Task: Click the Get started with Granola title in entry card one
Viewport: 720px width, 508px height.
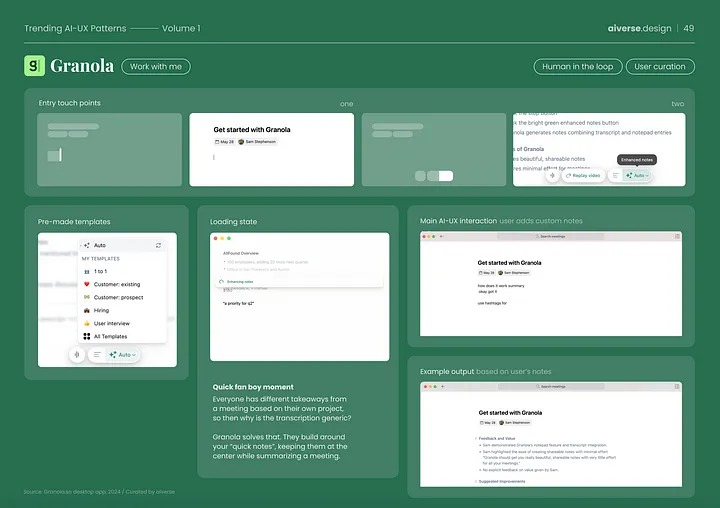Action: (252, 130)
